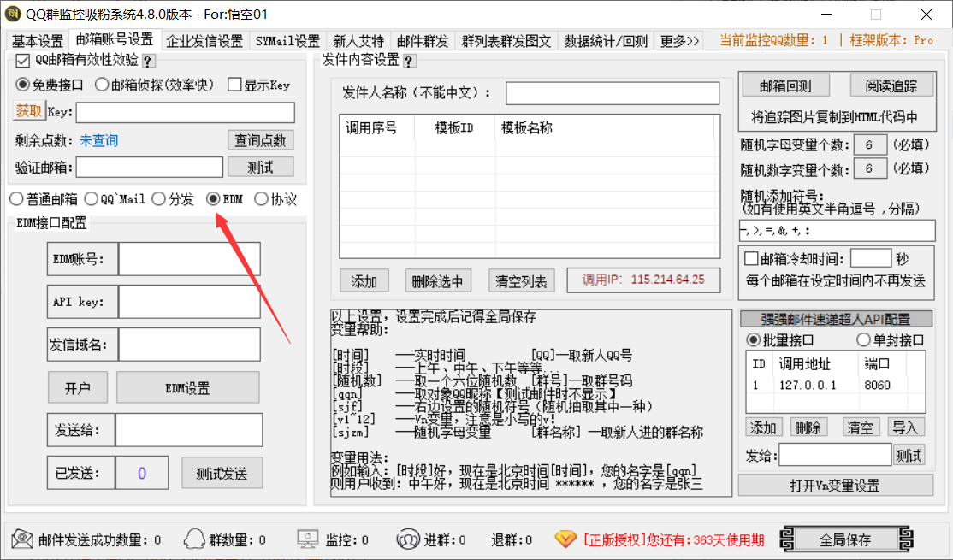Click 清空 in the API配置 panel
This screenshot has height=560, width=953.
(861, 427)
